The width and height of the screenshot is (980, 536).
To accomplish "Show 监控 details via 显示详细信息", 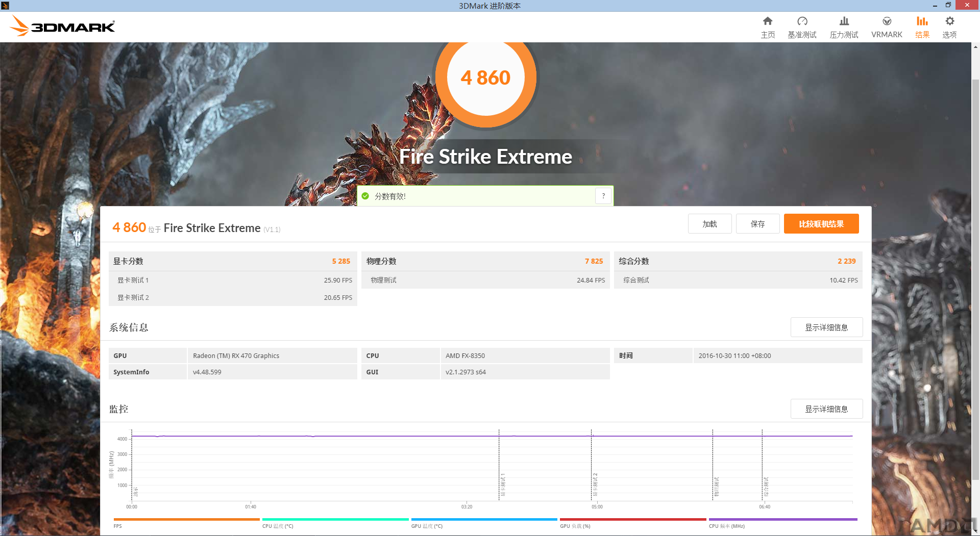I will tap(826, 409).
